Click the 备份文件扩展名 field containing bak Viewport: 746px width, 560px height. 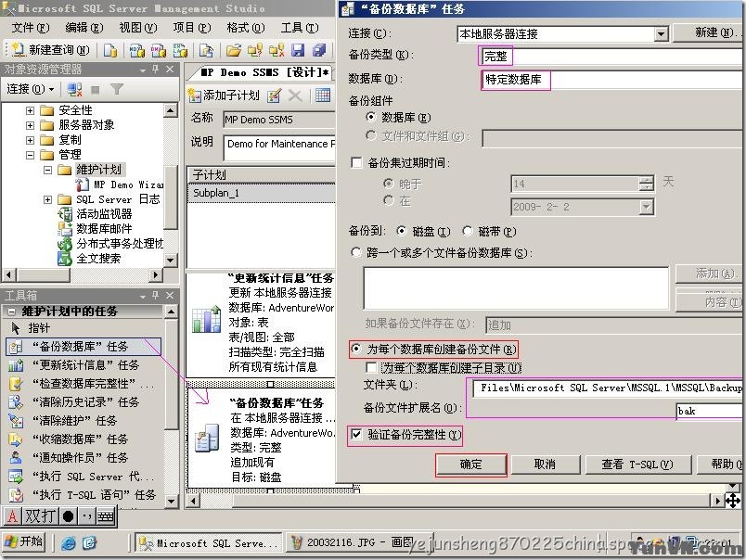coord(709,412)
